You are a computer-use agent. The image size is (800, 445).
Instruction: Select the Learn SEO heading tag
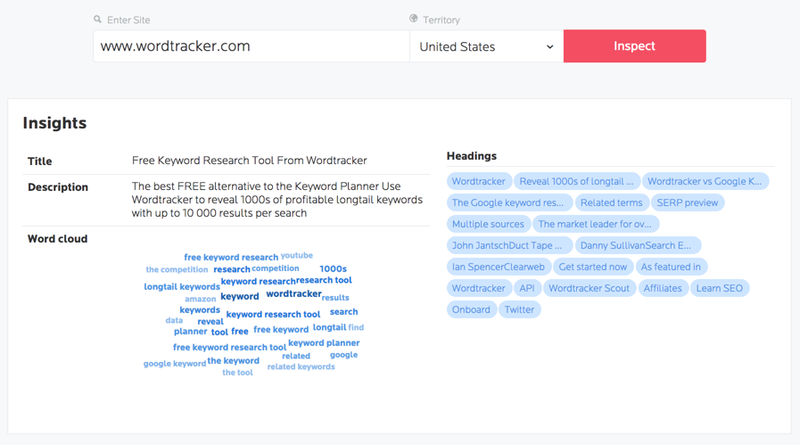tap(719, 288)
